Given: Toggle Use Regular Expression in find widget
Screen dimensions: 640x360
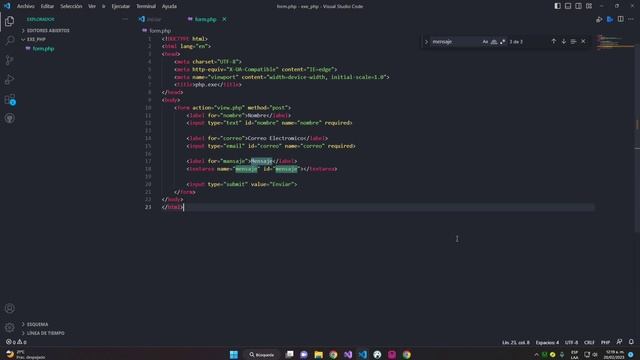Looking at the screenshot, I should (x=502, y=42).
